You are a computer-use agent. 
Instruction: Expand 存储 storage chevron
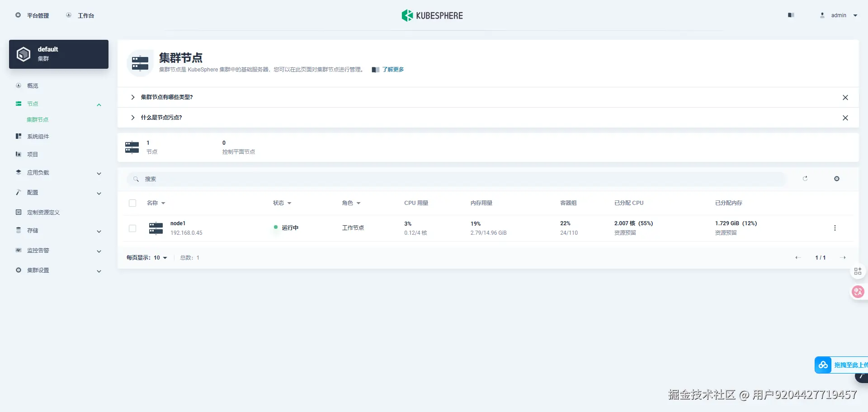99,232
